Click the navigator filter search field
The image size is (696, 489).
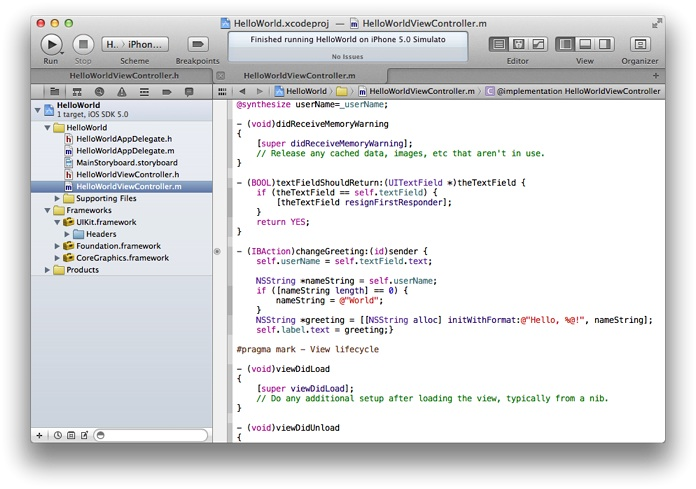151,435
